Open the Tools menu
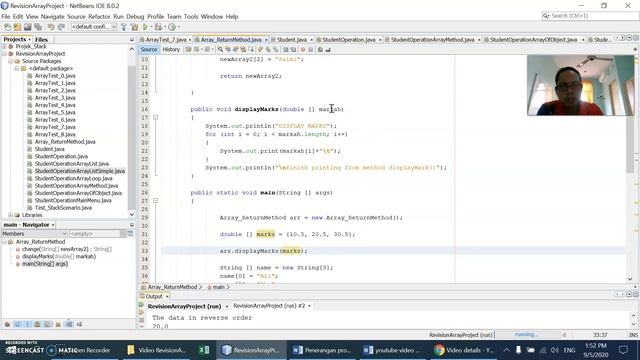Screen dimensions: 640x360 [x=191, y=17]
